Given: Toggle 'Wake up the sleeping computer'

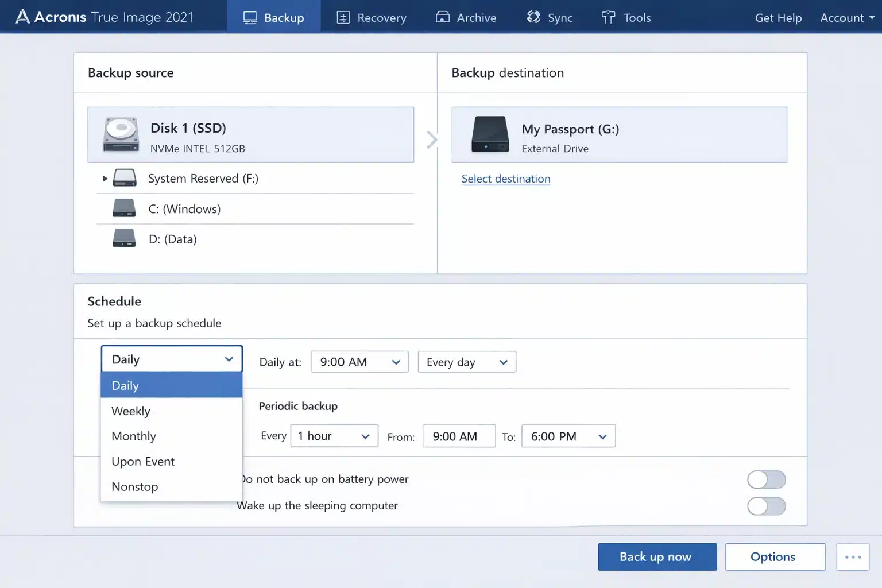Looking at the screenshot, I should [x=767, y=506].
